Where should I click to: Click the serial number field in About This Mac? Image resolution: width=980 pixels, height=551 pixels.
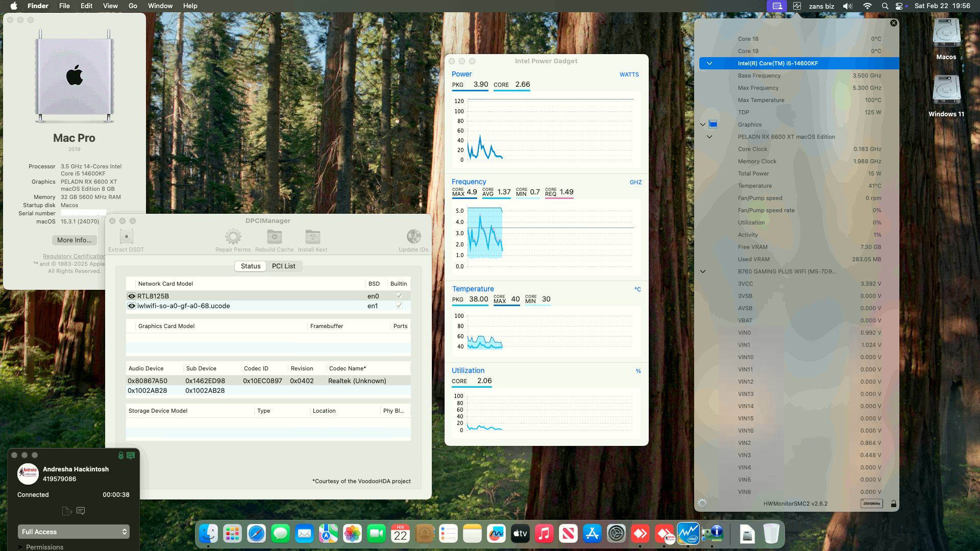(83, 213)
